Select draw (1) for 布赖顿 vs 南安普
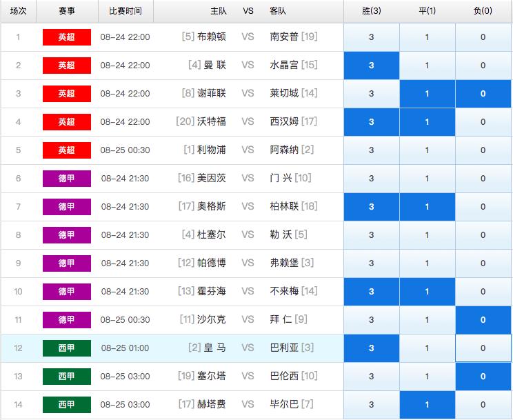The image size is (513, 420). [x=428, y=37]
